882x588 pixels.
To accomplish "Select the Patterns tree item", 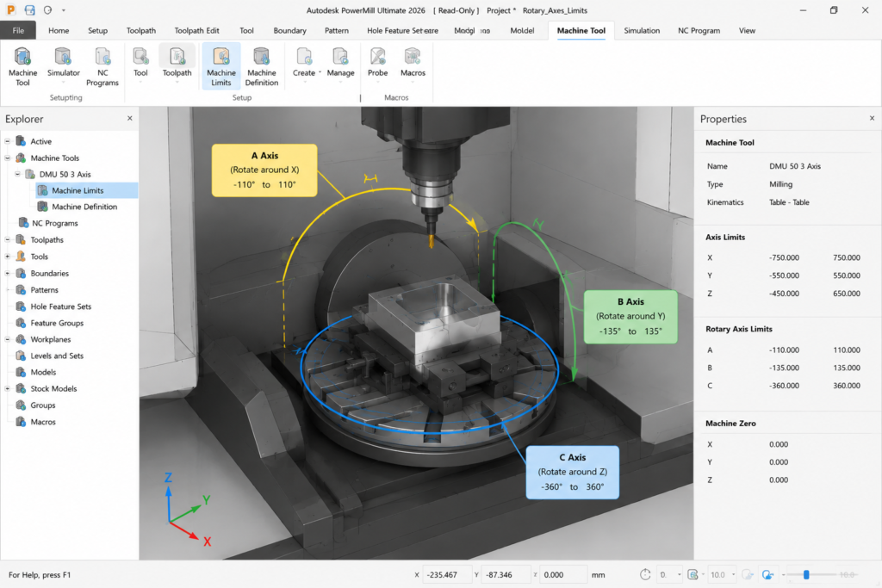I will [45, 290].
